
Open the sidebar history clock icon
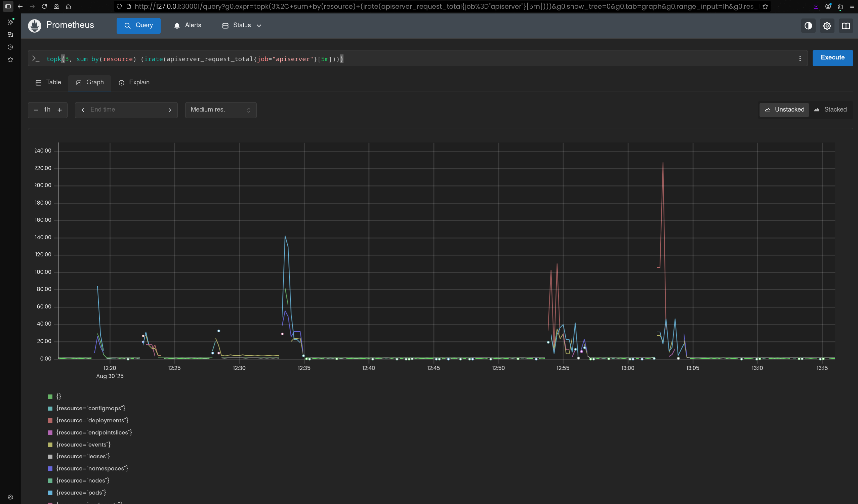click(10, 47)
